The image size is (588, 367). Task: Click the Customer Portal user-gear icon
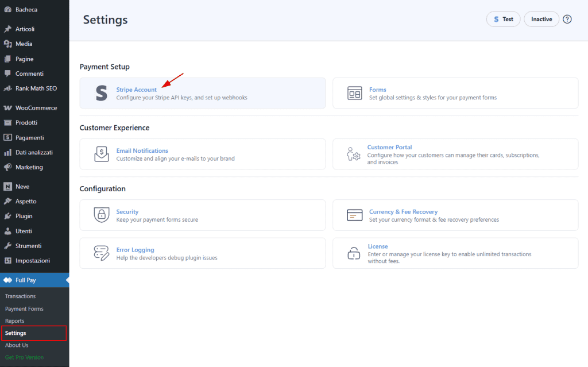[x=353, y=154]
